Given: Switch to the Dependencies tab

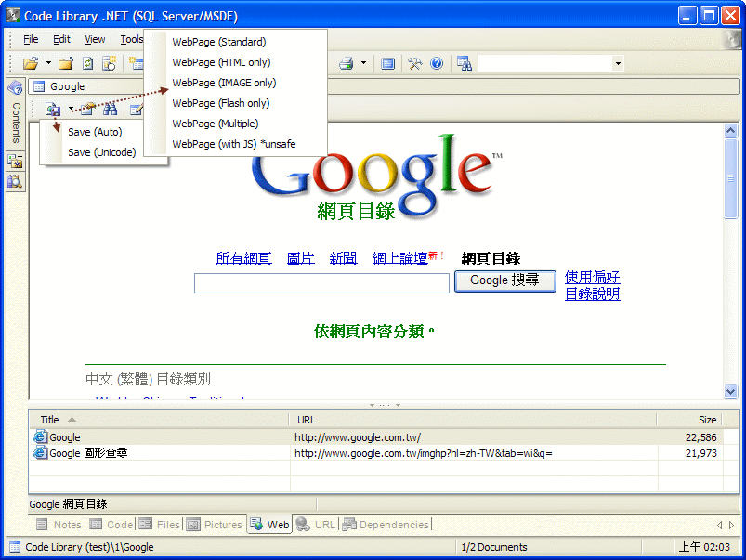Looking at the screenshot, I should tap(386, 525).
